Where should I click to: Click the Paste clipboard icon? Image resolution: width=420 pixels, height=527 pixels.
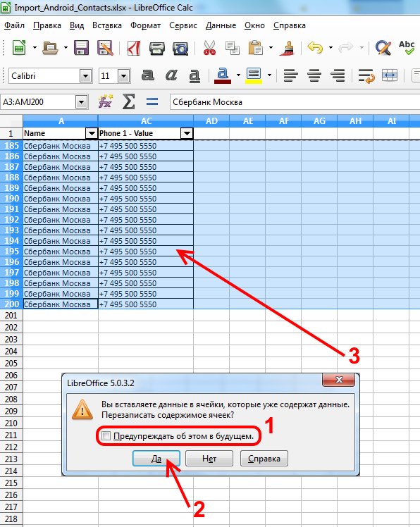pyautogui.click(x=255, y=48)
